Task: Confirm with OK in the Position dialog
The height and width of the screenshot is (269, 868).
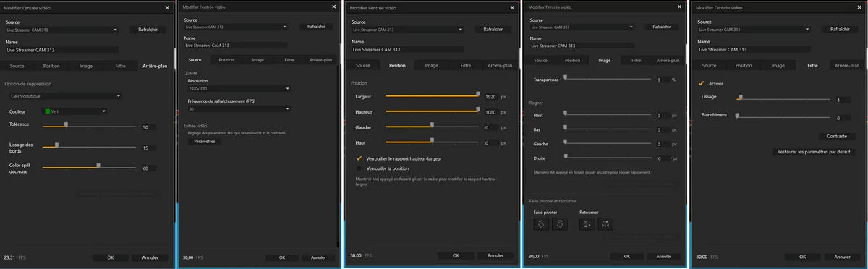Action: (456, 255)
